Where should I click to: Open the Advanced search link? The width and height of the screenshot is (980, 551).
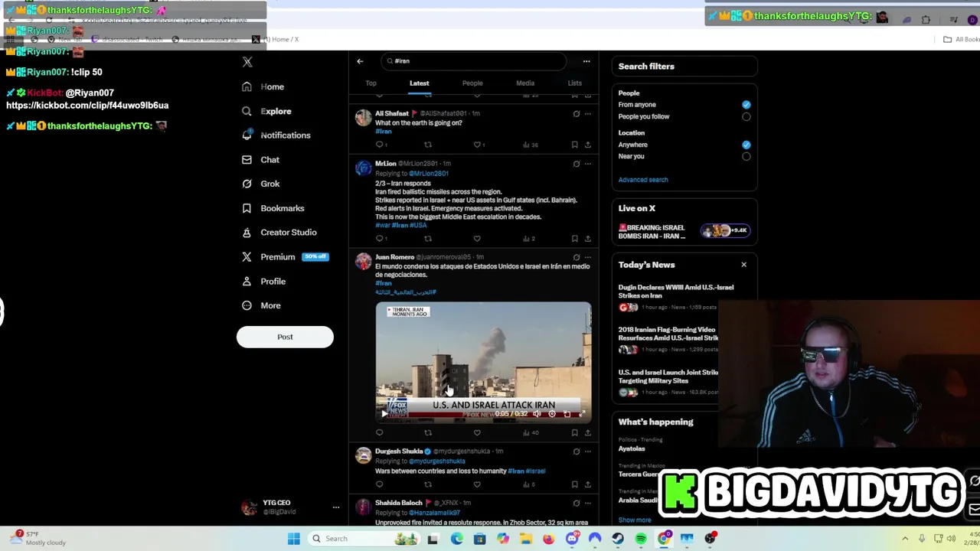click(x=643, y=180)
